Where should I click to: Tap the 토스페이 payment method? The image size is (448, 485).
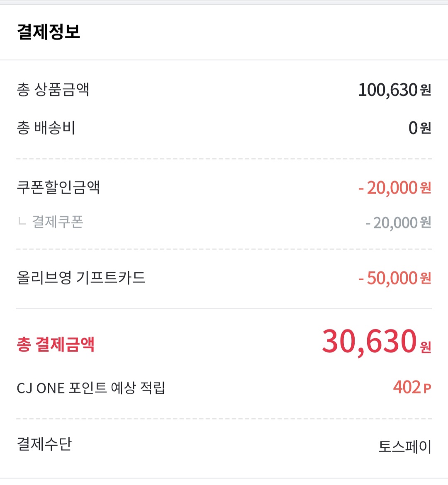pyautogui.click(x=404, y=447)
